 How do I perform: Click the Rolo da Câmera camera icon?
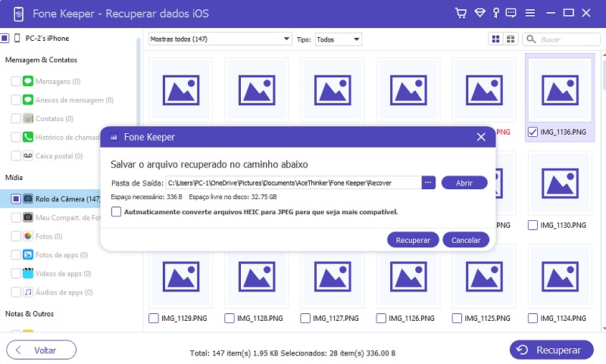coord(28,199)
